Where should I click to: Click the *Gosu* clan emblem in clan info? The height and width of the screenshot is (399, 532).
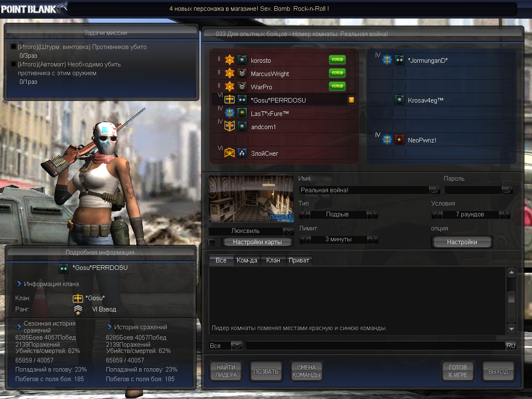click(x=78, y=298)
